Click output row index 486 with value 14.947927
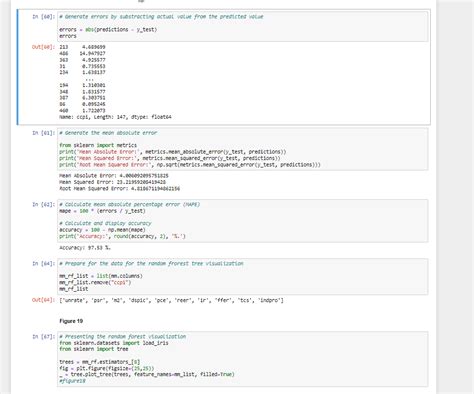474x394 pixels. click(x=82, y=53)
